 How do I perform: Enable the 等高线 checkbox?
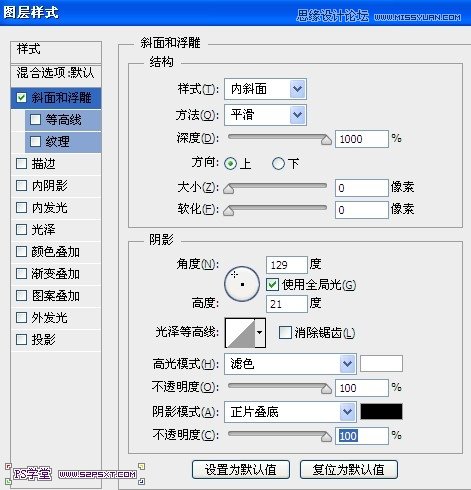(35, 120)
